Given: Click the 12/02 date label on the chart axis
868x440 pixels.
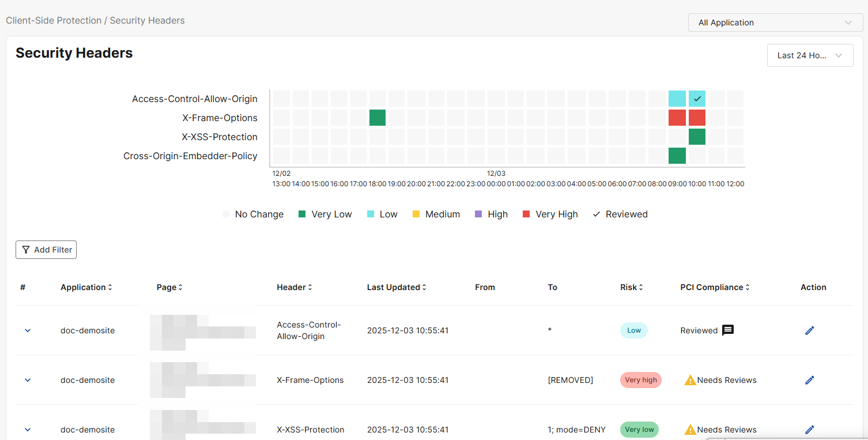Looking at the screenshot, I should tap(281, 173).
